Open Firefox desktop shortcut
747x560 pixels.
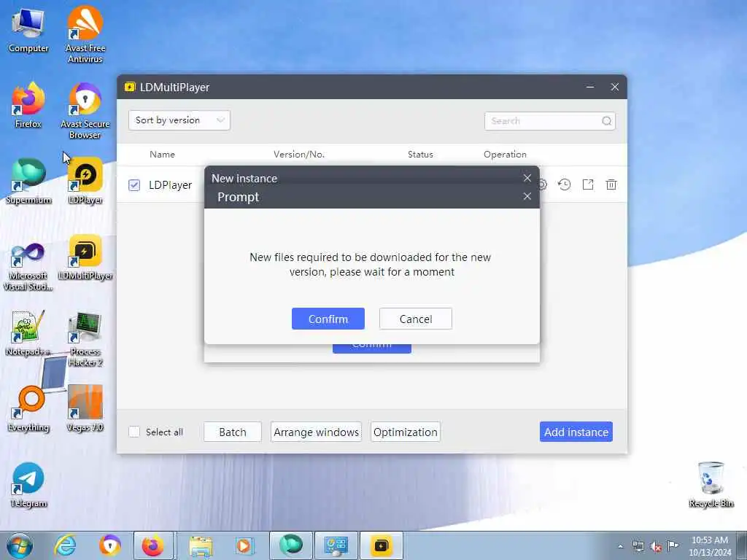(28, 105)
